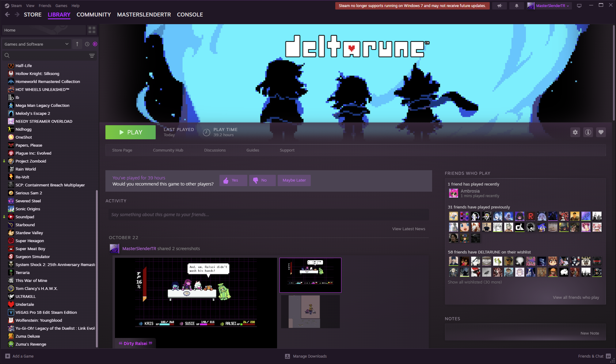
Task: Switch library to grid view icon
Action: pyautogui.click(x=92, y=30)
